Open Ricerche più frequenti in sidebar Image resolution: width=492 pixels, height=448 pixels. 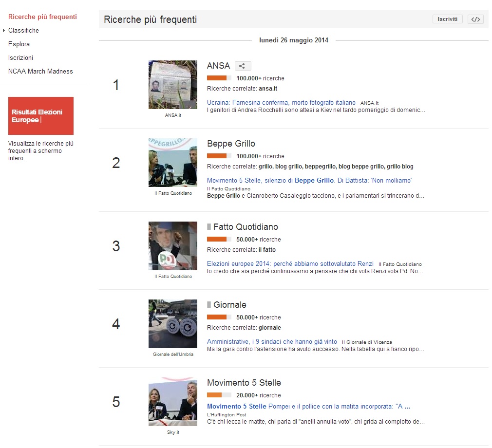(42, 17)
